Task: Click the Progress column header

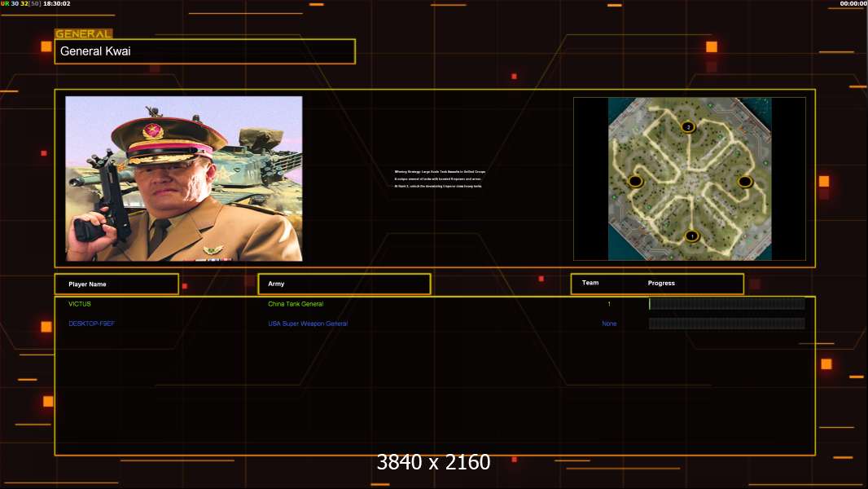Action: [661, 284]
